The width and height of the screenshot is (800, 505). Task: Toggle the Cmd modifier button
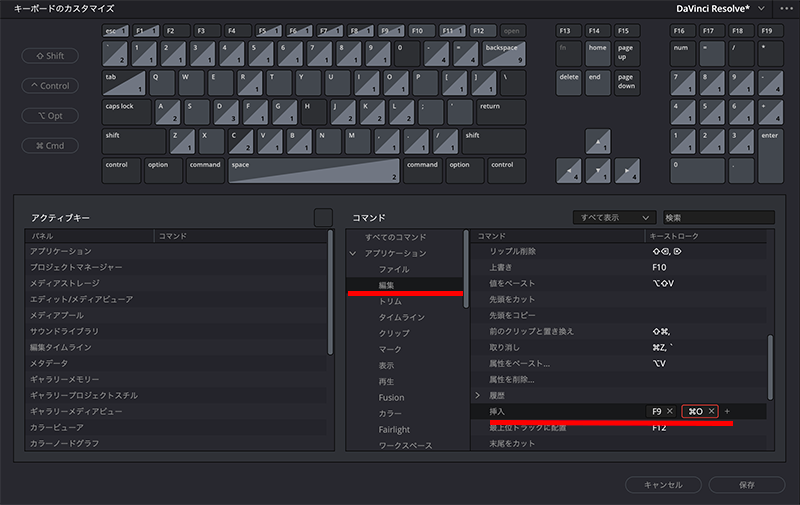(50, 146)
